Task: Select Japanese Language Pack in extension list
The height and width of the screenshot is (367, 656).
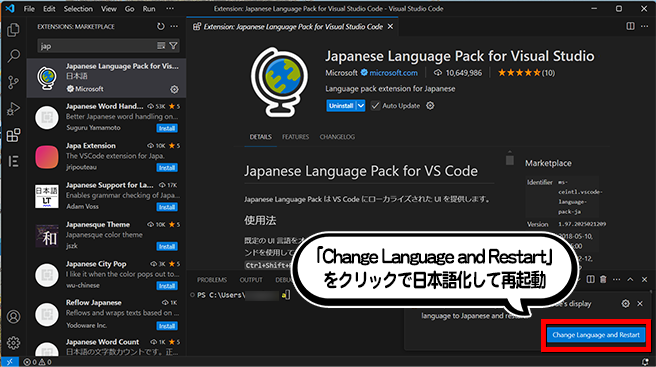Action: pos(106,78)
